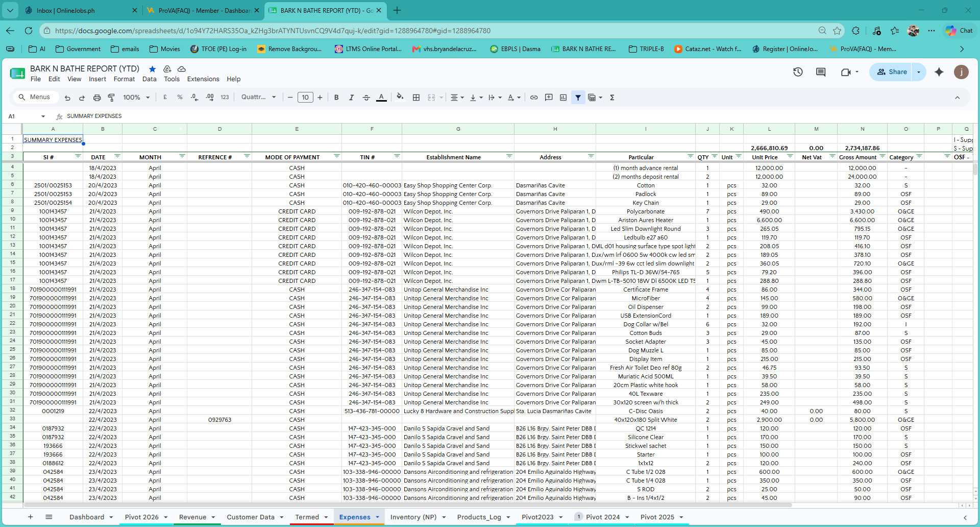Viewport: 980px width, 527px height.
Task: Open vertical align dropdown
Action: click(x=476, y=98)
